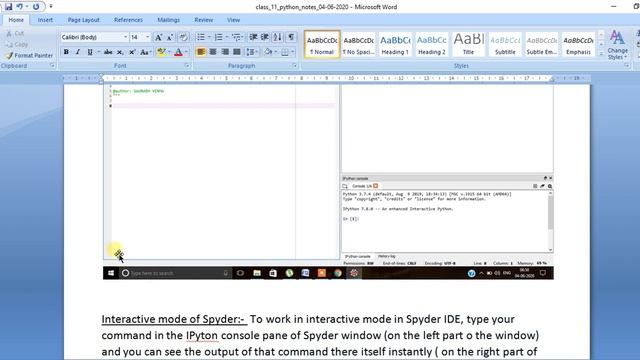Open the font name dropdown
Image resolution: width=640 pixels, height=360 pixels.
click(x=125, y=37)
